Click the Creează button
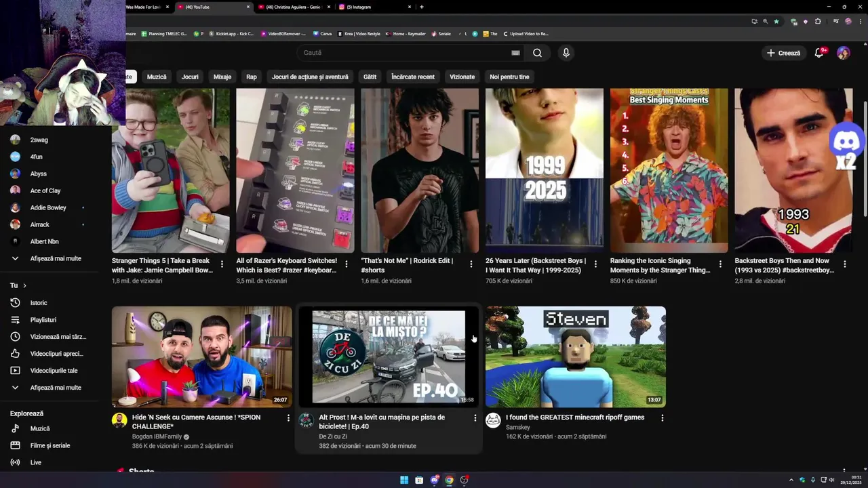 (783, 53)
